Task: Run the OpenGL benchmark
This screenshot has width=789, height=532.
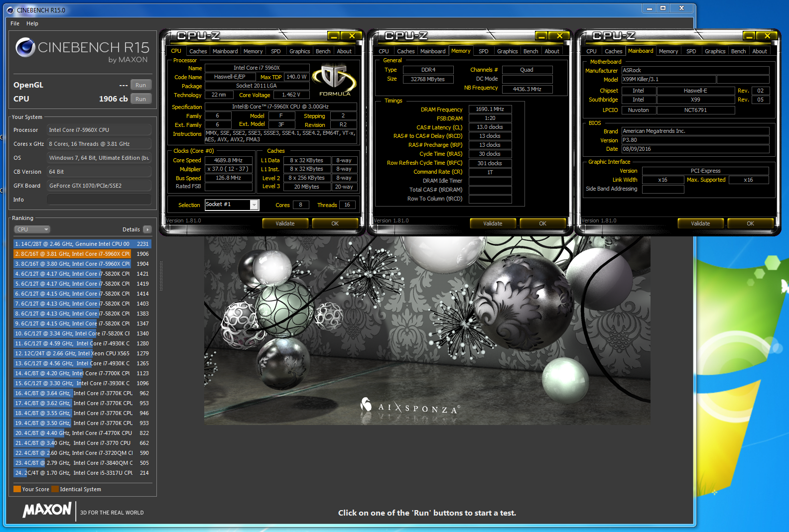Action: pos(141,85)
